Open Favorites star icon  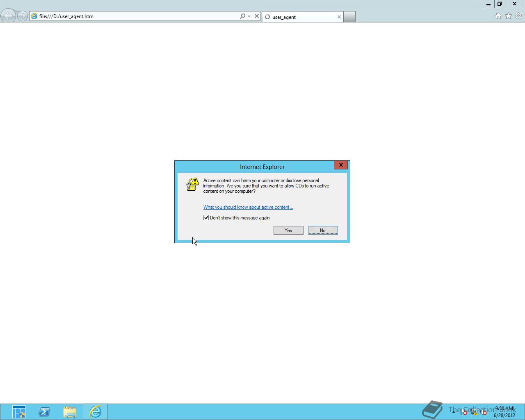[x=509, y=16]
